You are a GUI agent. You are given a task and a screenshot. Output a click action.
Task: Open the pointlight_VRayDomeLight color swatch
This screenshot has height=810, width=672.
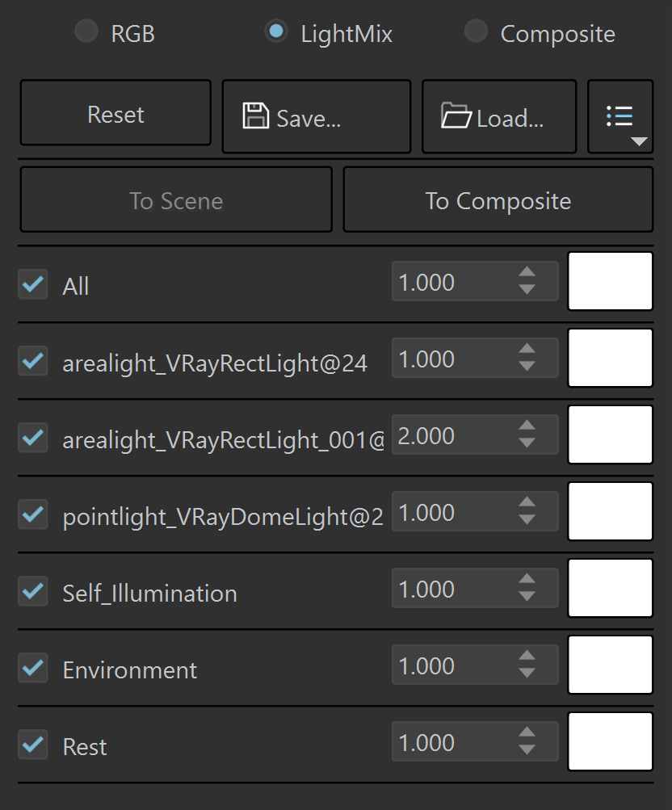point(610,511)
